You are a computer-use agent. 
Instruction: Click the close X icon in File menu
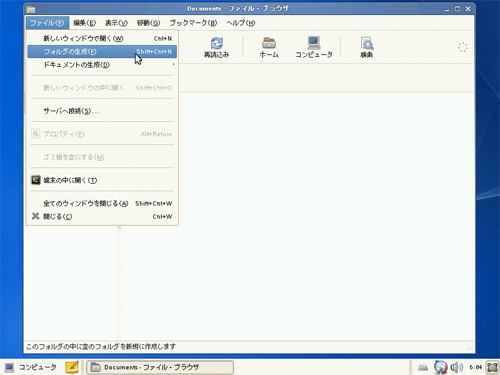(x=36, y=216)
